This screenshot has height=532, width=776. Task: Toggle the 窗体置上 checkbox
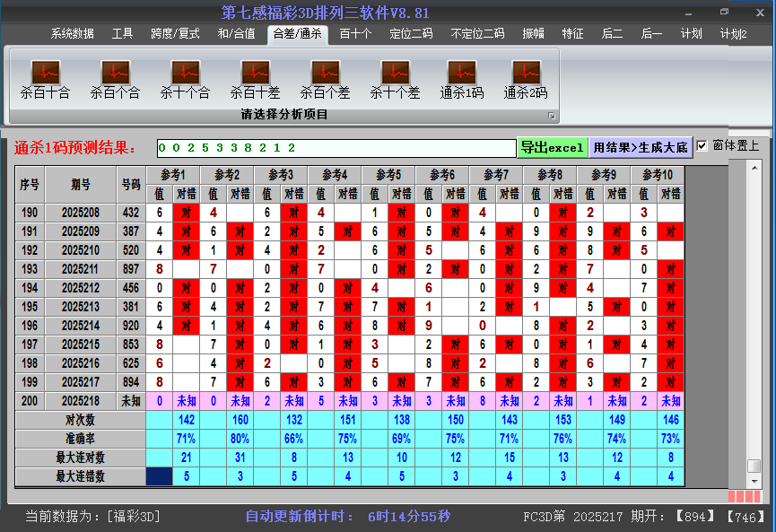[x=702, y=146]
